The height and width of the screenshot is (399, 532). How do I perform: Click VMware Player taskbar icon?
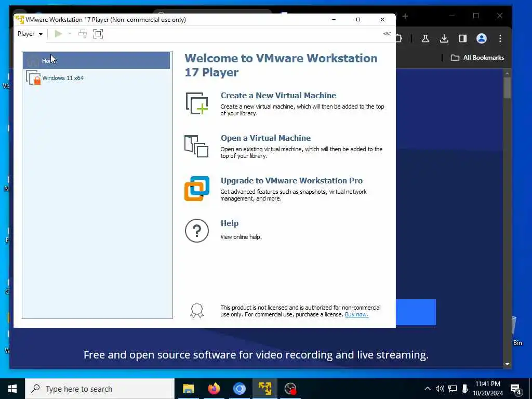pos(264,389)
